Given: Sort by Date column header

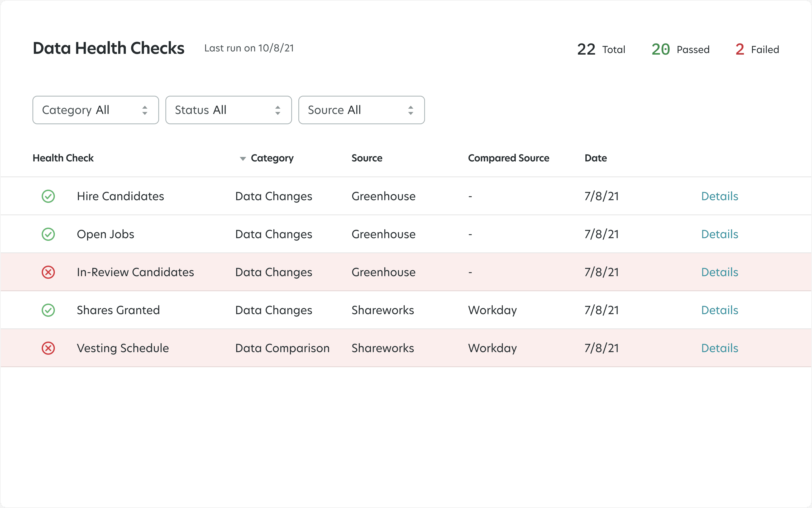Looking at the screenshot, I should pos(595,158).
